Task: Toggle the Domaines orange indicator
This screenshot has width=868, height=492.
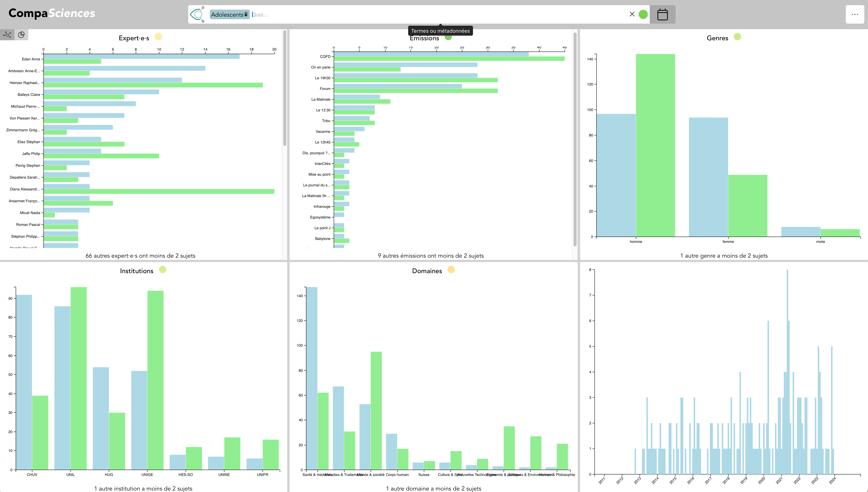Action: click(451, 269)
